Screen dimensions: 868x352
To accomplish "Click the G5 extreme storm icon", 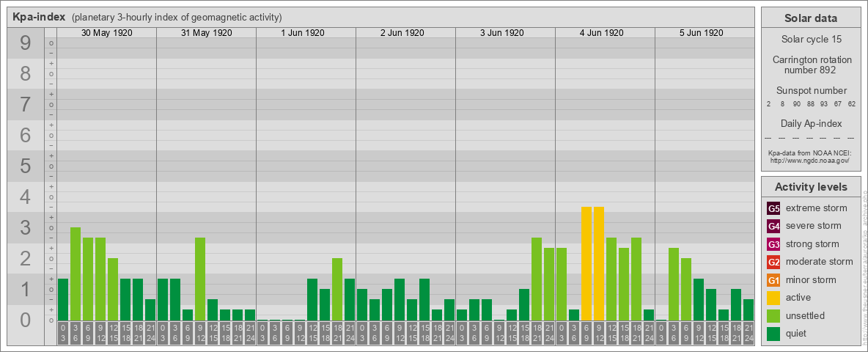I will (774, 209).
